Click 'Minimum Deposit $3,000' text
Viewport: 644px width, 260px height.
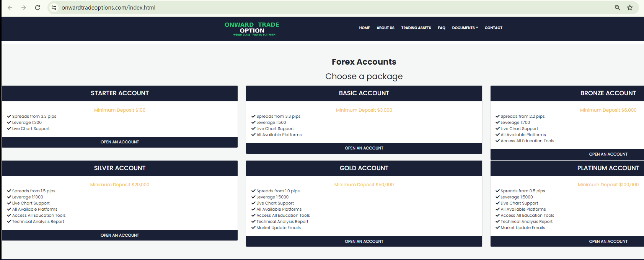point(364,110)
